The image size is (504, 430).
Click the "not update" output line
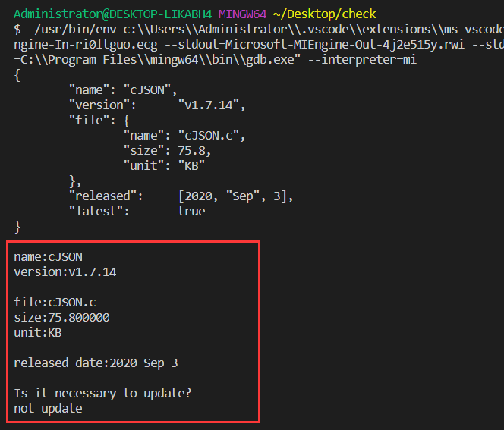(x=48, y=409)
